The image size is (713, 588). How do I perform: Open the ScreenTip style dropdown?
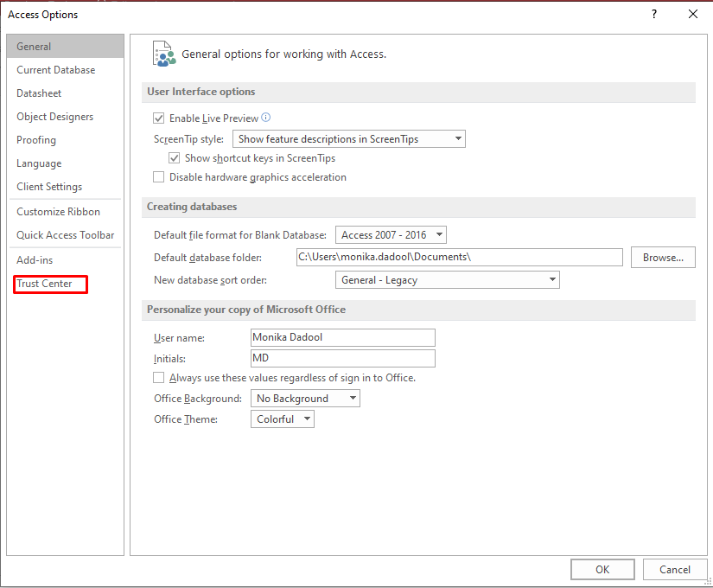tap(349, 139)
